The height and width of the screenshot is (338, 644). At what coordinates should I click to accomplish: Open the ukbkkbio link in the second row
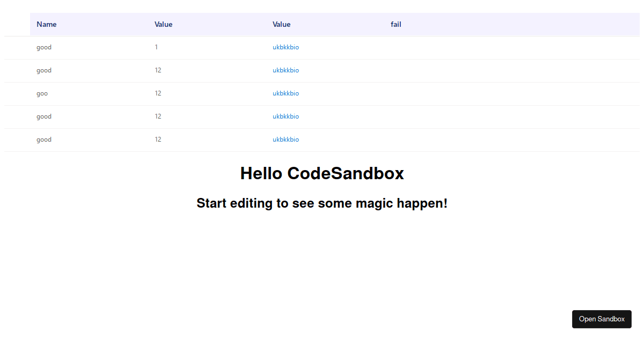pyautogui.click(x=286, y=70)
